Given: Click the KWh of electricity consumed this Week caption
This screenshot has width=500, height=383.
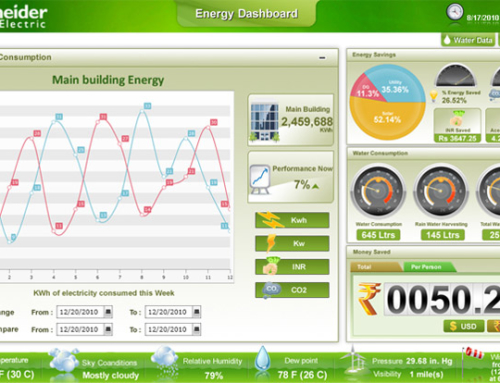Looking at the screenshot, I should click(x=104, y=293).
